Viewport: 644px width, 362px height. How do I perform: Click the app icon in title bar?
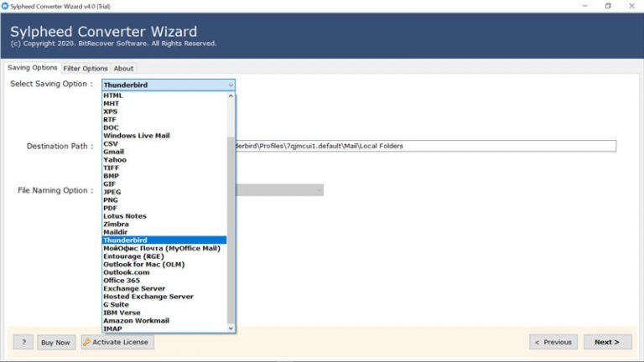coord(5,6)
